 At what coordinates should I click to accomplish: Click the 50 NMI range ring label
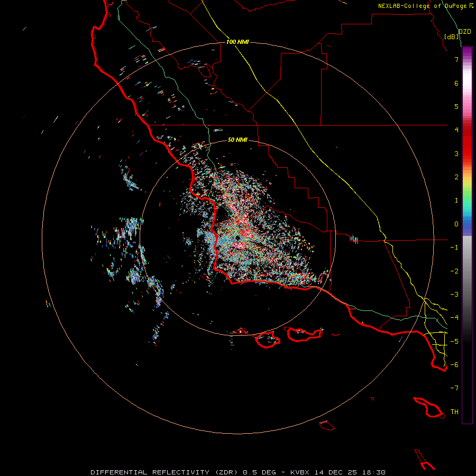tap(237, 140)
